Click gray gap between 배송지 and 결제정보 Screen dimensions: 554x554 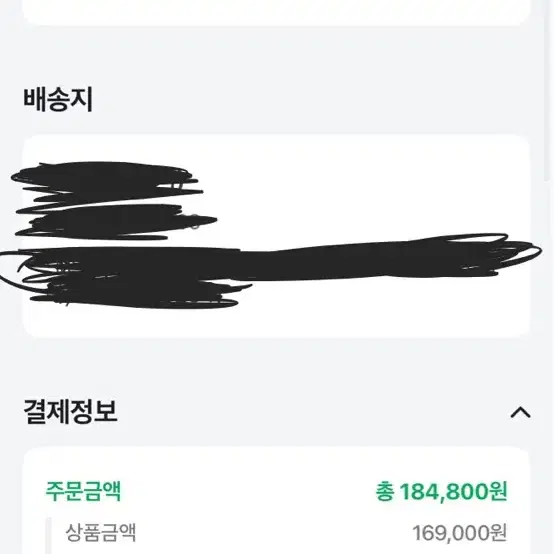click(277, 367)
